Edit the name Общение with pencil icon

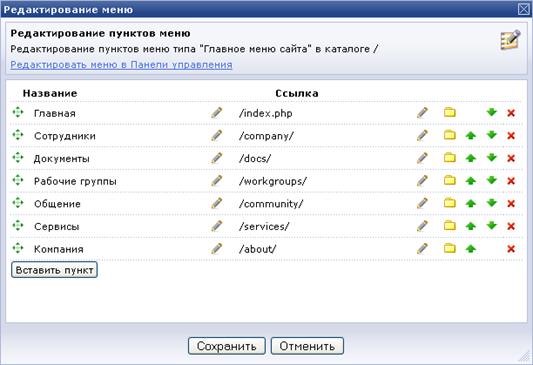pos(217,203)
